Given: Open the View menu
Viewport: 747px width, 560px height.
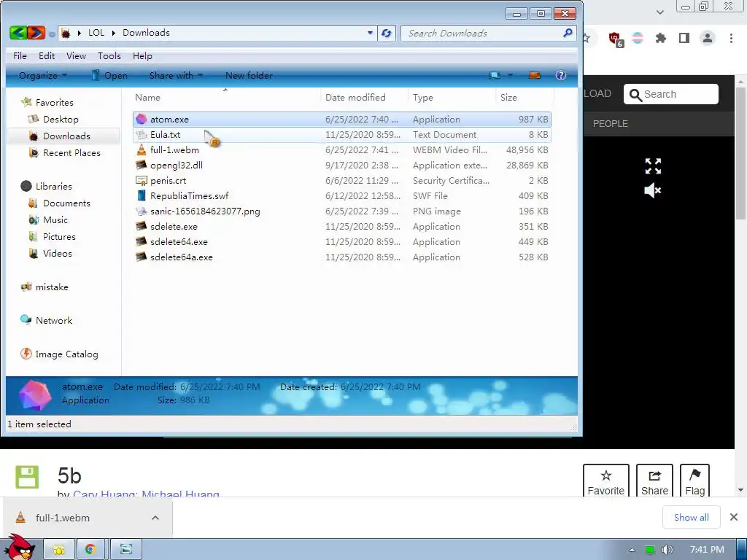Looking at the screenshot, I should click(x=76, y=55).
